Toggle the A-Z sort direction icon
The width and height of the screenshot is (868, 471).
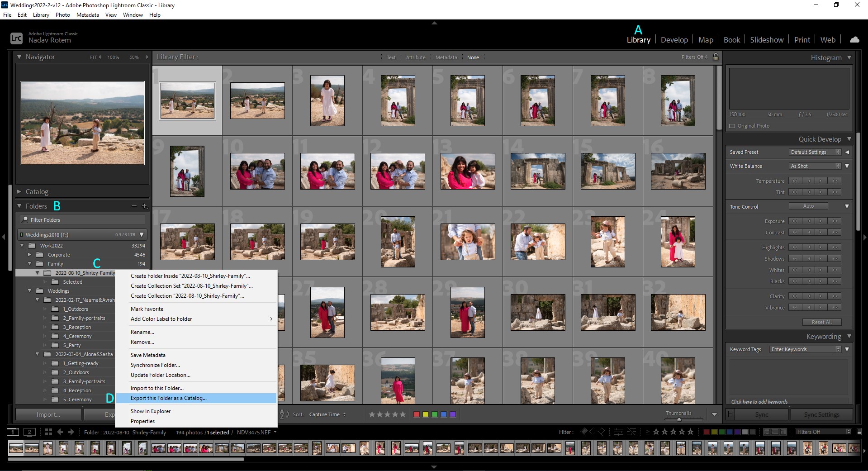click(284, 414)
